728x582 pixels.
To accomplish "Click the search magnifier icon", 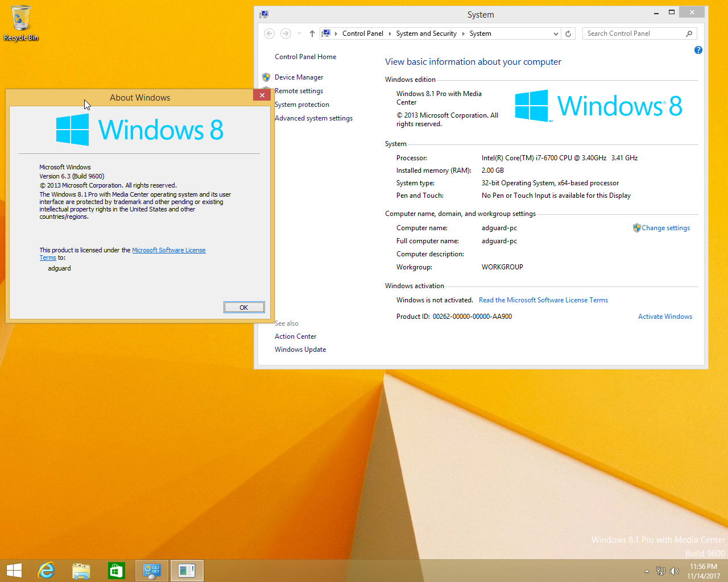I will pos(689,34).
